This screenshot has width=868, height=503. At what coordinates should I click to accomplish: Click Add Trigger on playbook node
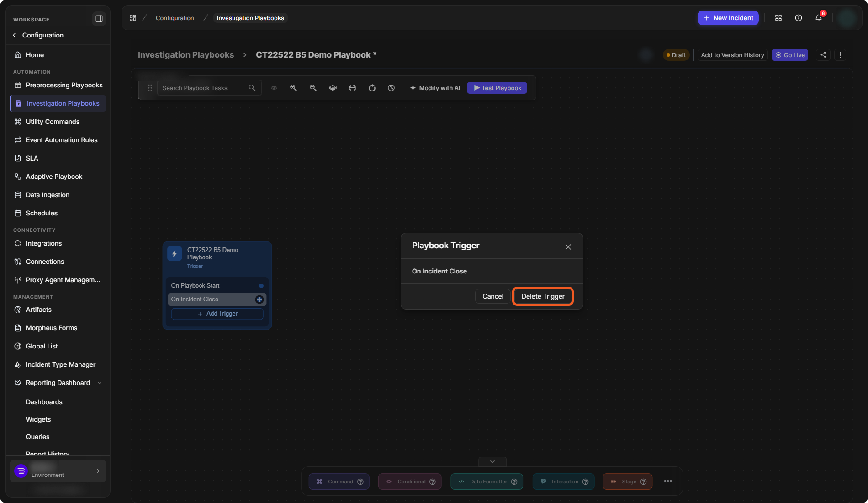click(217, 314)
